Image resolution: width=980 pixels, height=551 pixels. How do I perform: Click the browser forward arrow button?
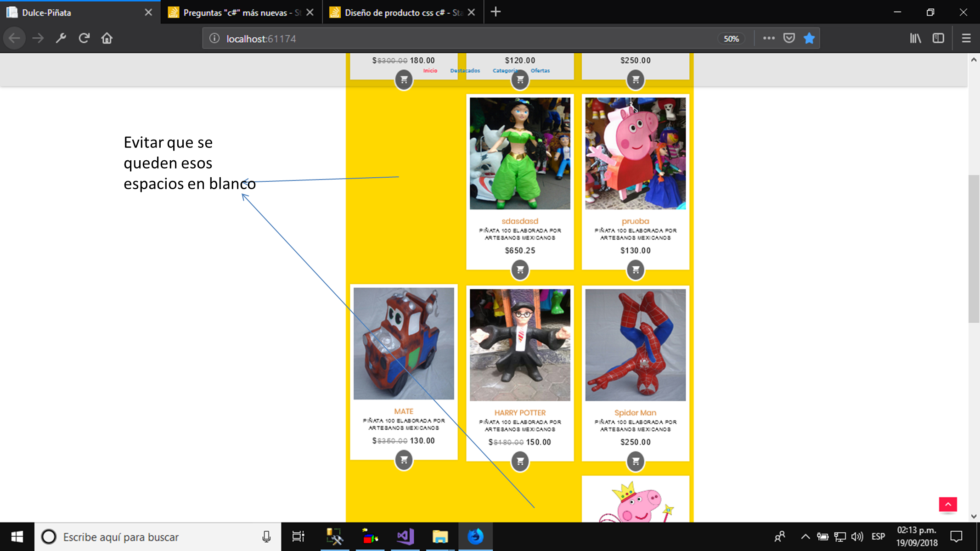(38, 39)
